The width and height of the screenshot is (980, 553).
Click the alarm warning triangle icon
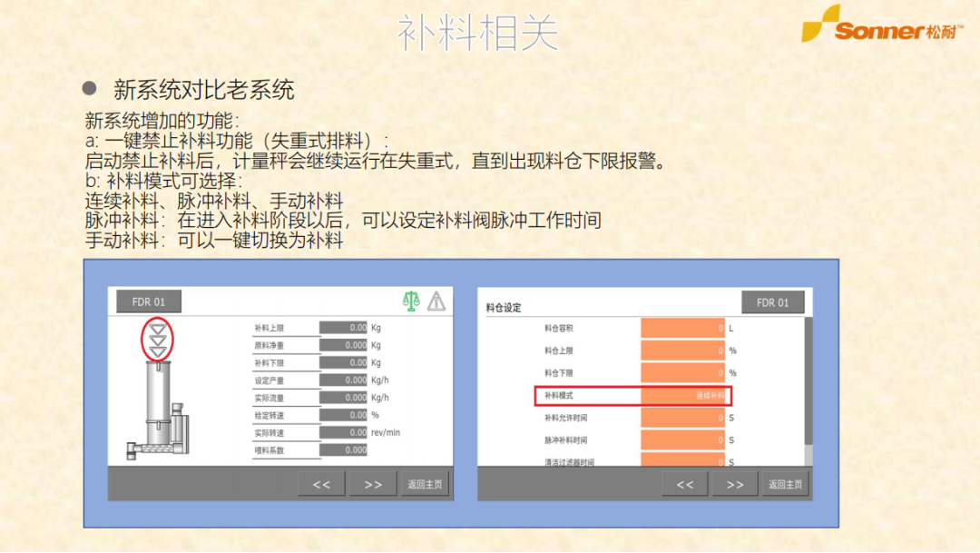coord(438,300)
